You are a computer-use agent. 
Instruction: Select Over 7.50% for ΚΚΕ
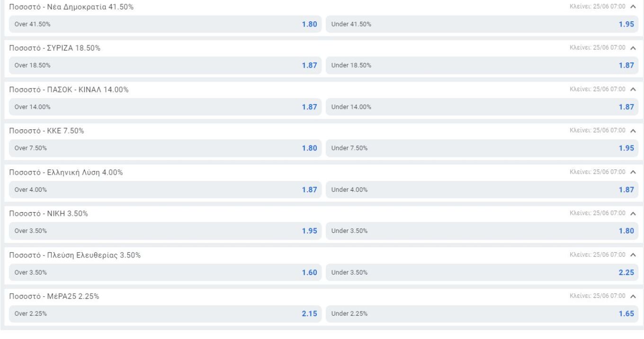[x=165, y=148]
